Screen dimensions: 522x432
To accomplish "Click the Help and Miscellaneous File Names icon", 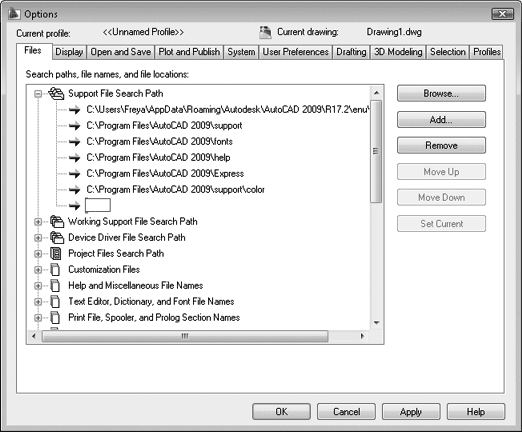I will click(x=55, y=285).
